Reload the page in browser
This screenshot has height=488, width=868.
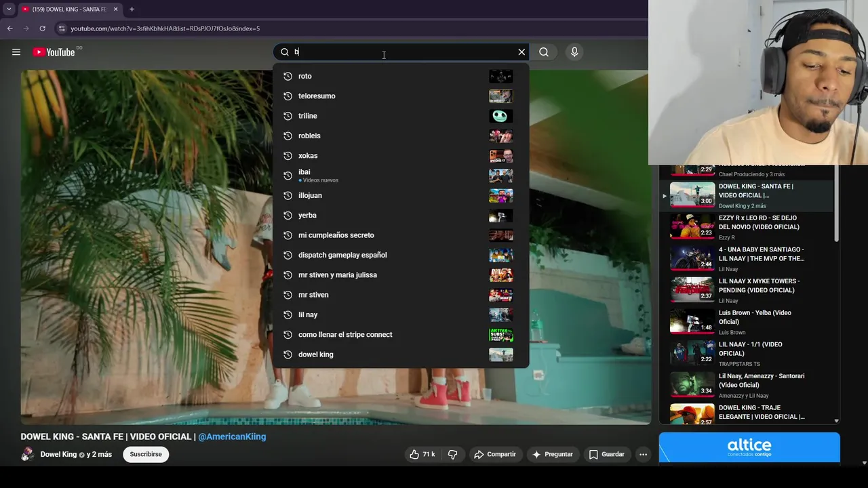42,28
